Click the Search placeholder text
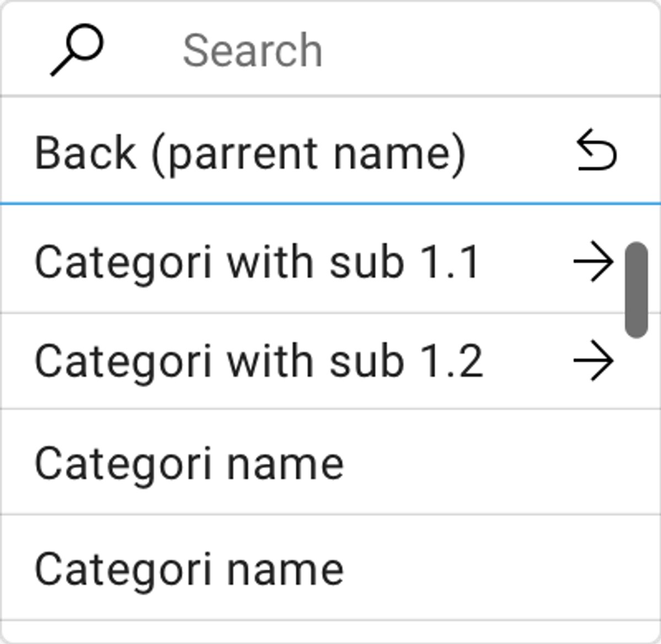 (252, 51)
